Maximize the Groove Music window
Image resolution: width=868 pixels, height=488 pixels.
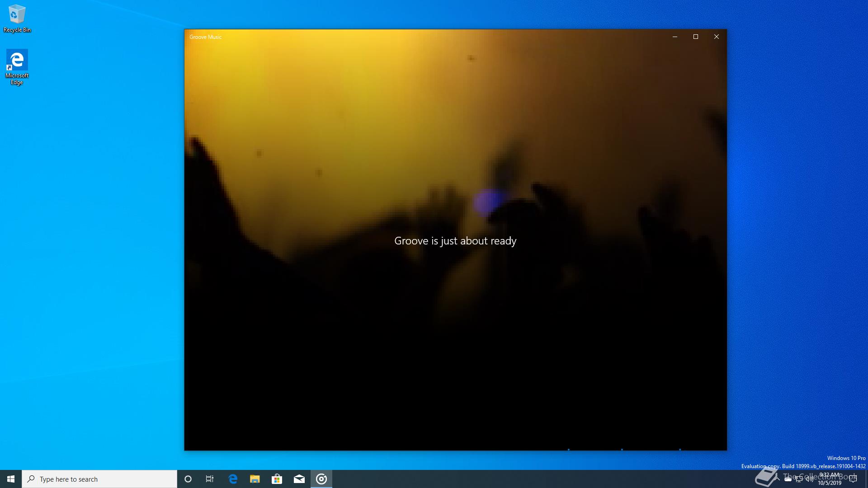point(696,37)
